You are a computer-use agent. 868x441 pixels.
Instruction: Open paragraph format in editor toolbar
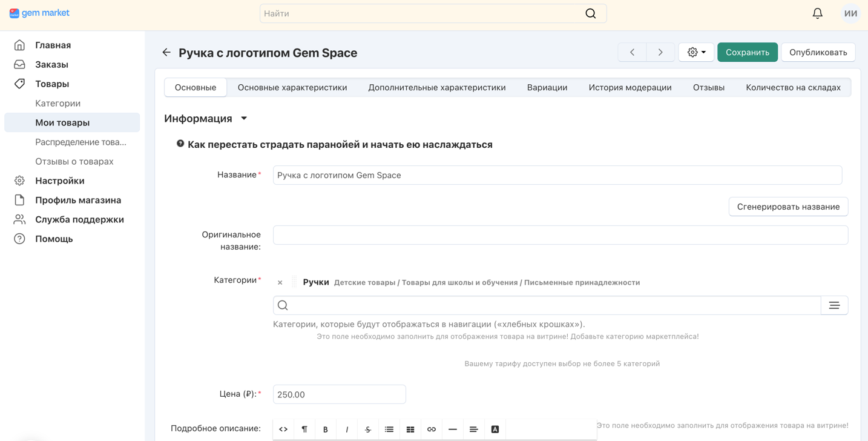pos(304,429)
